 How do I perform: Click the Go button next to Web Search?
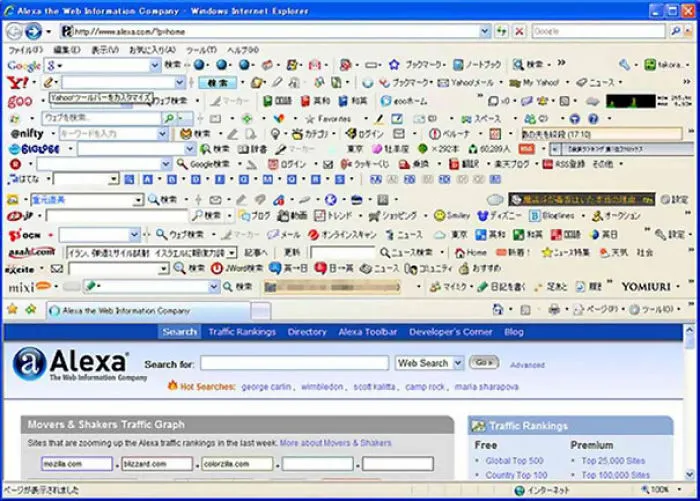pos(484,363)
